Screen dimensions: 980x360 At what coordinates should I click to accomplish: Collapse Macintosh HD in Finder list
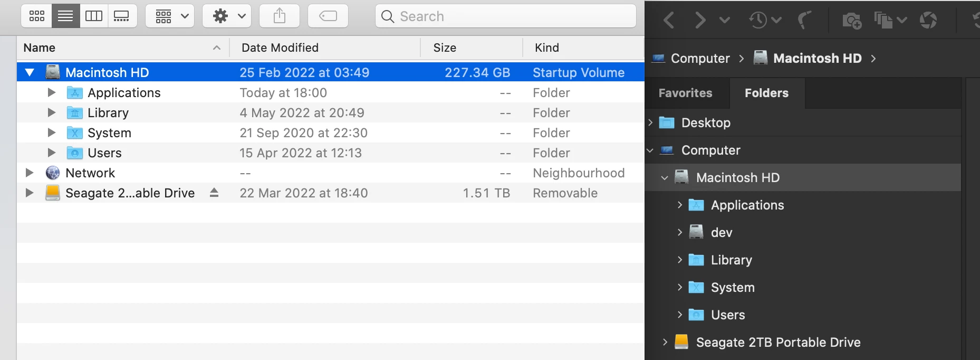[30, 72]
